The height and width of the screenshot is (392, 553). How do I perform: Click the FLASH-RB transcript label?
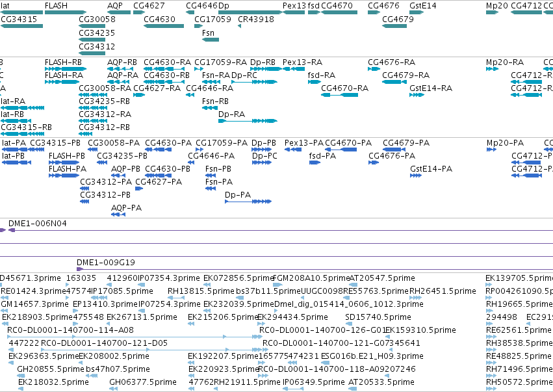click(x=63, y=62)
